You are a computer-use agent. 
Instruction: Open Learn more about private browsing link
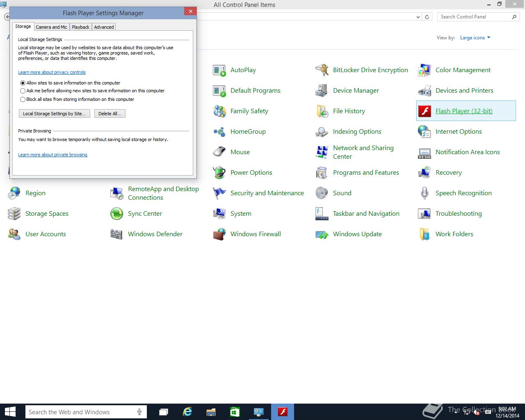pyautogui.click(x=52, y=155)
